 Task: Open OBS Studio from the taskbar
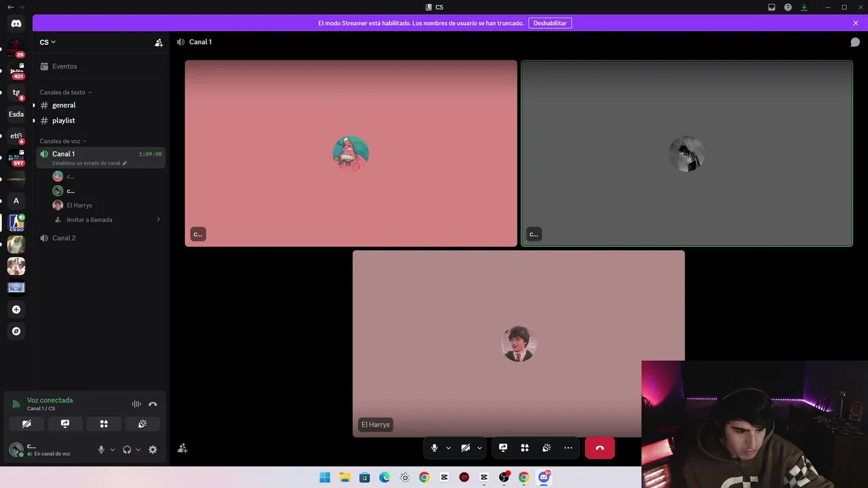pyautogui.click(x=504, y=477)
